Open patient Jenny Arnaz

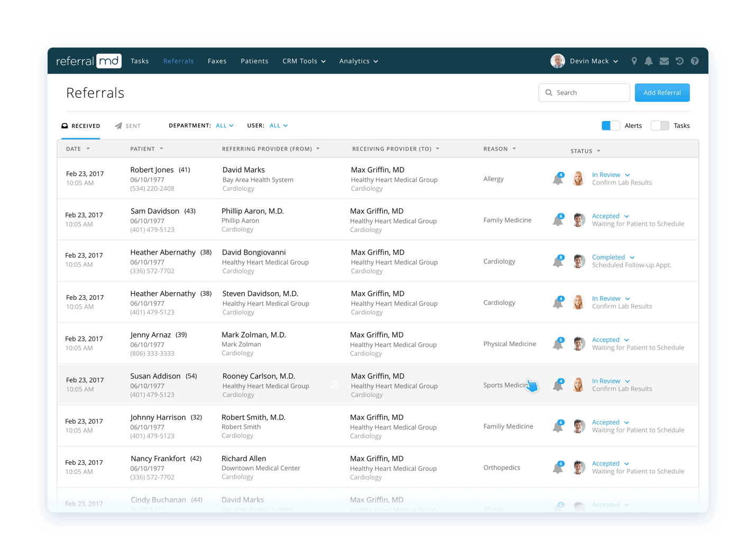tap(151, 335)
